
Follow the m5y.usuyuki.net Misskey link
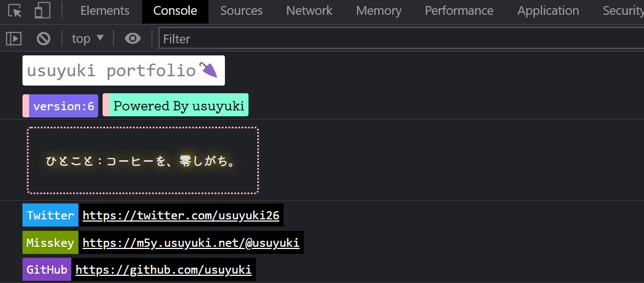pos(191,243)
